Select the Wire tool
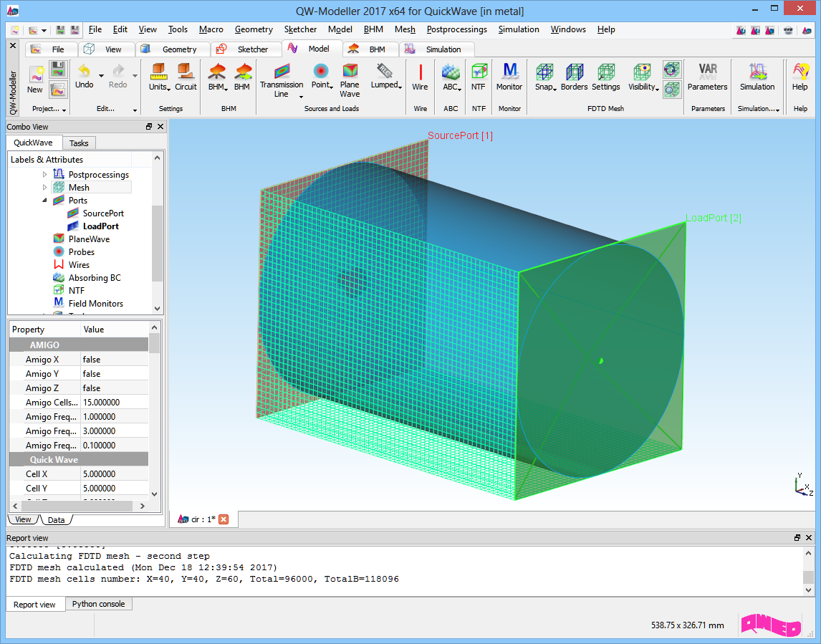 point(420,77)
